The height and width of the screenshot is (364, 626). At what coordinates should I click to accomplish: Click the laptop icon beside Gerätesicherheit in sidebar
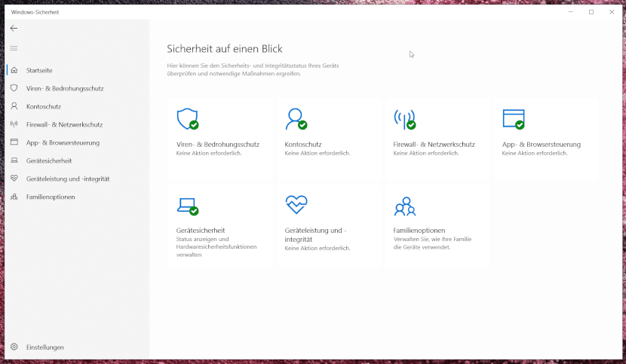(14, 161)
